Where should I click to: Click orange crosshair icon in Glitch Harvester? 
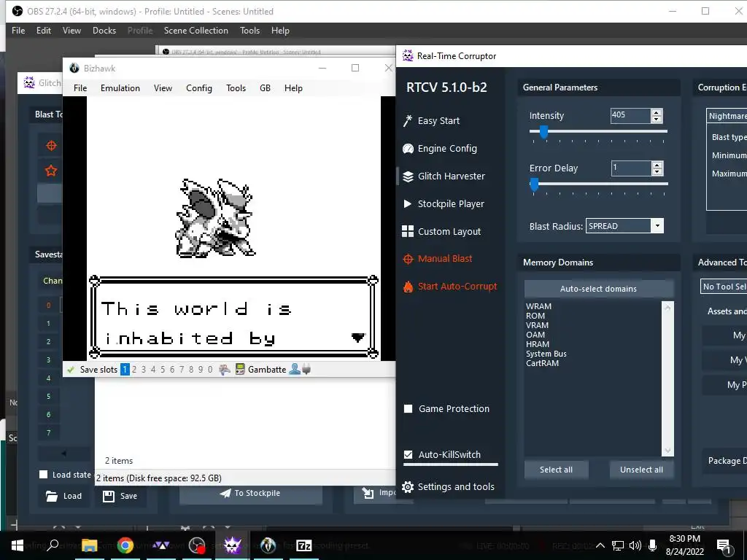[x=52, y=145]
